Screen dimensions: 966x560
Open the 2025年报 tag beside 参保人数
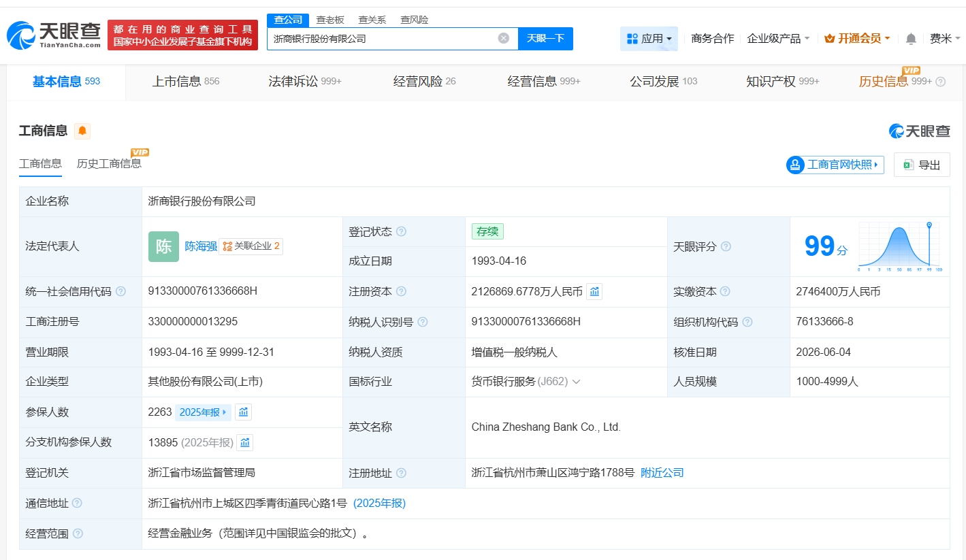tap(203, 412)
